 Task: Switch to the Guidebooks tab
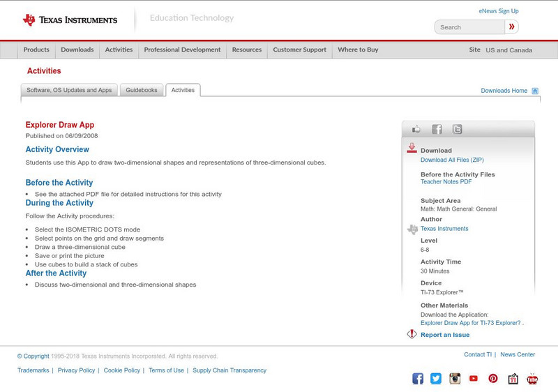[142, 90]
